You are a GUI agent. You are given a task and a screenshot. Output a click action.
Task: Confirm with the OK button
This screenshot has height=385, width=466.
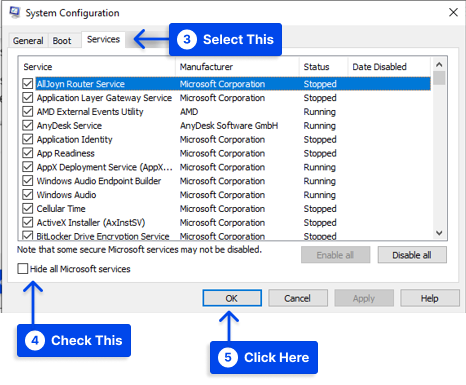click(232, 298)
